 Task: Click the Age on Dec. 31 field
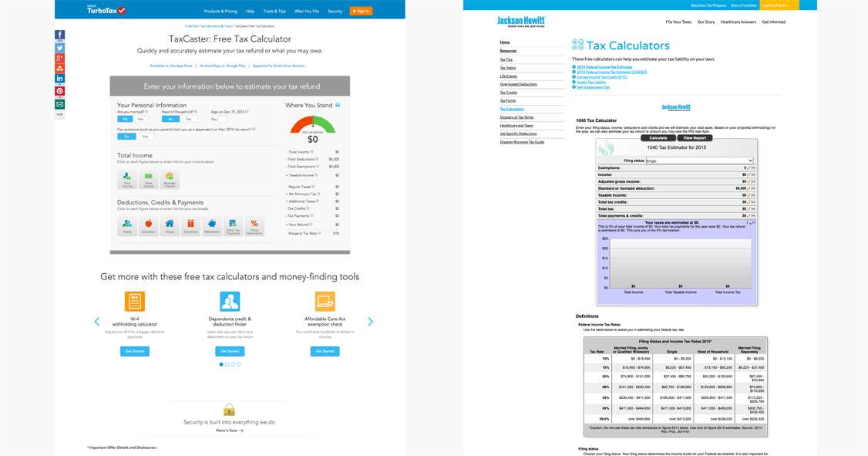221,119
